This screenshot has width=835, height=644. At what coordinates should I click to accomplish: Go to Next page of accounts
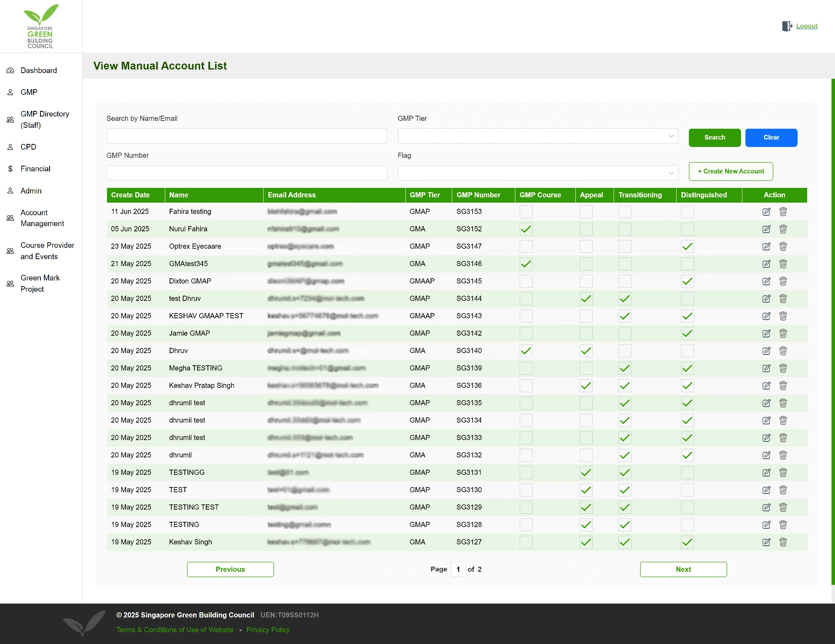click(x=683, y=569)
